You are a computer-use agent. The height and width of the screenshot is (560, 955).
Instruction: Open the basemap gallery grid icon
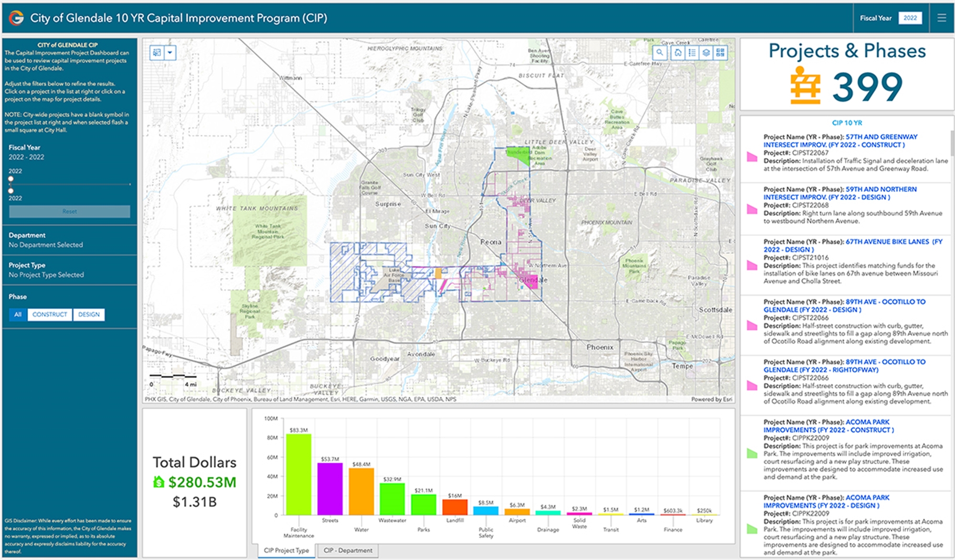coord(721,53)
